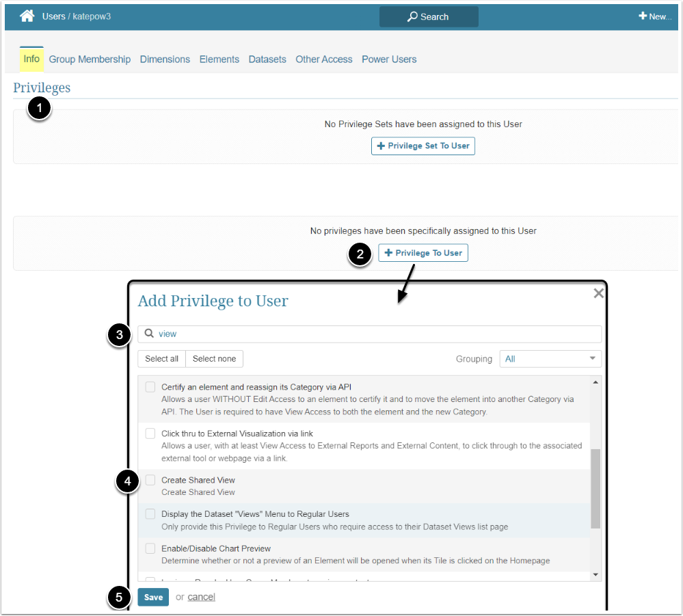The height and width of the screenshot is (616, 683).
Task: Click into the privilege search field containing view
Action: coord(369,334)
